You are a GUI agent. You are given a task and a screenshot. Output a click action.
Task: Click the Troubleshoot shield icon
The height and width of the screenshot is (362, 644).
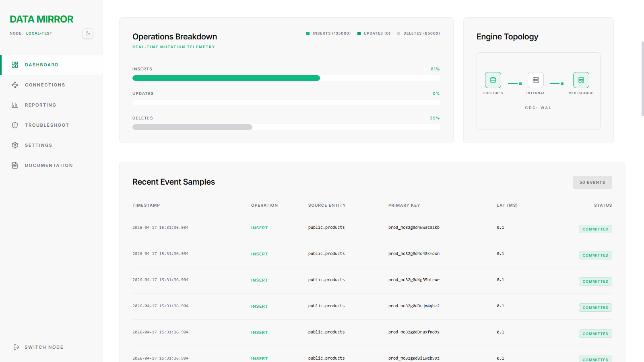pos(15,125)
